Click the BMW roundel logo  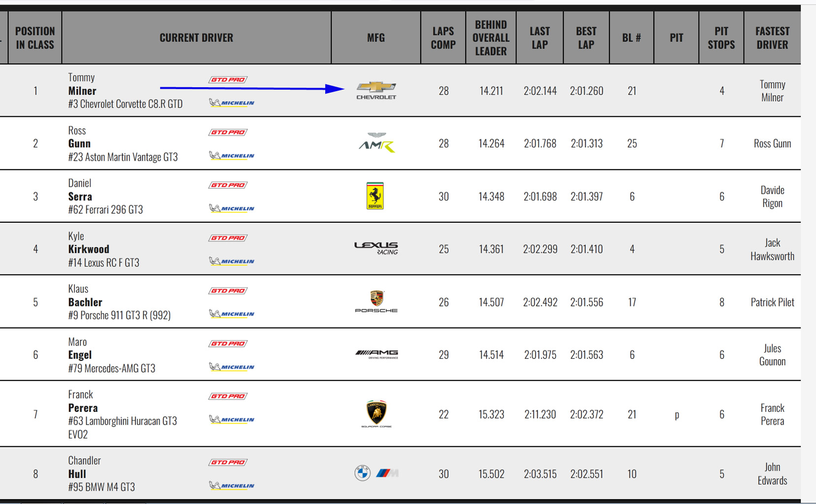point(363,473)
